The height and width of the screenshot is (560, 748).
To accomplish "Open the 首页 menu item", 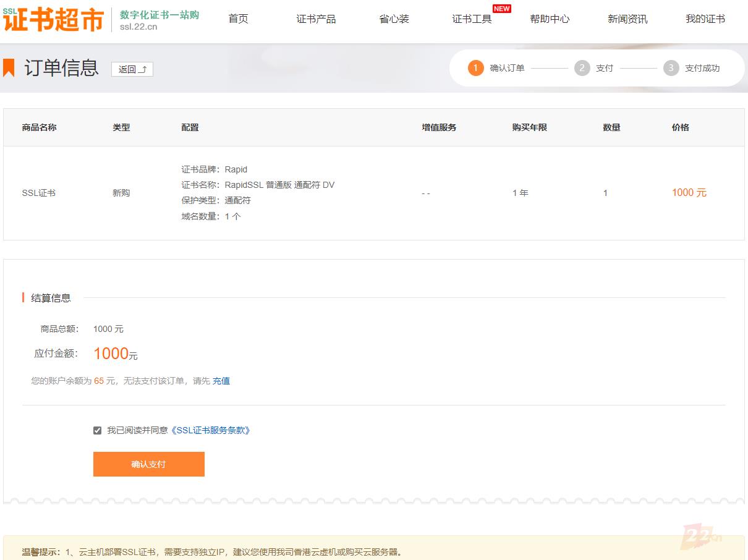I will [x=238, y=19].
